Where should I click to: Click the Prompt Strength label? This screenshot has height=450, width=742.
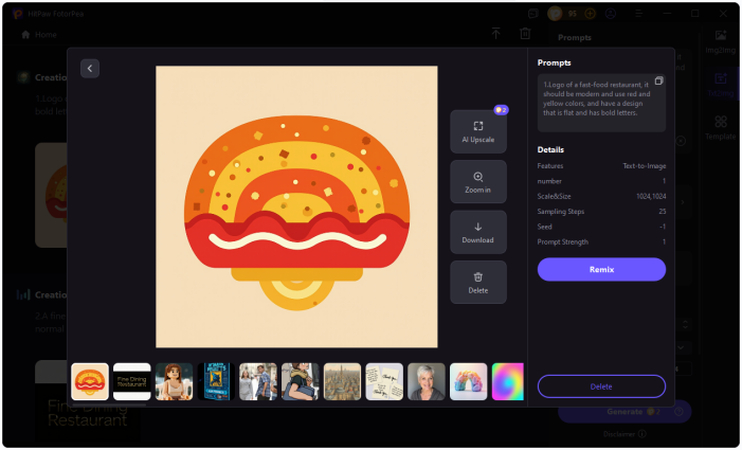563,242
